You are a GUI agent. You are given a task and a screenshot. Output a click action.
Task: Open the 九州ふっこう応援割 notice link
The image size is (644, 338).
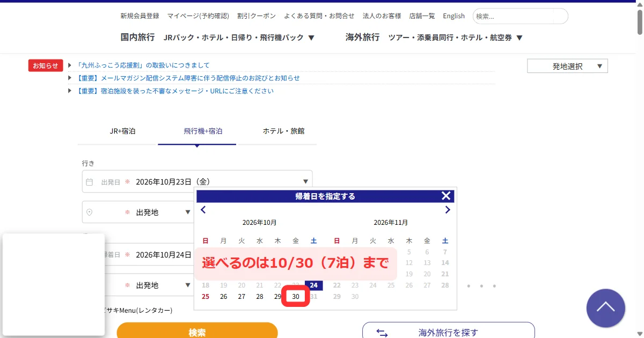[143, 65]
